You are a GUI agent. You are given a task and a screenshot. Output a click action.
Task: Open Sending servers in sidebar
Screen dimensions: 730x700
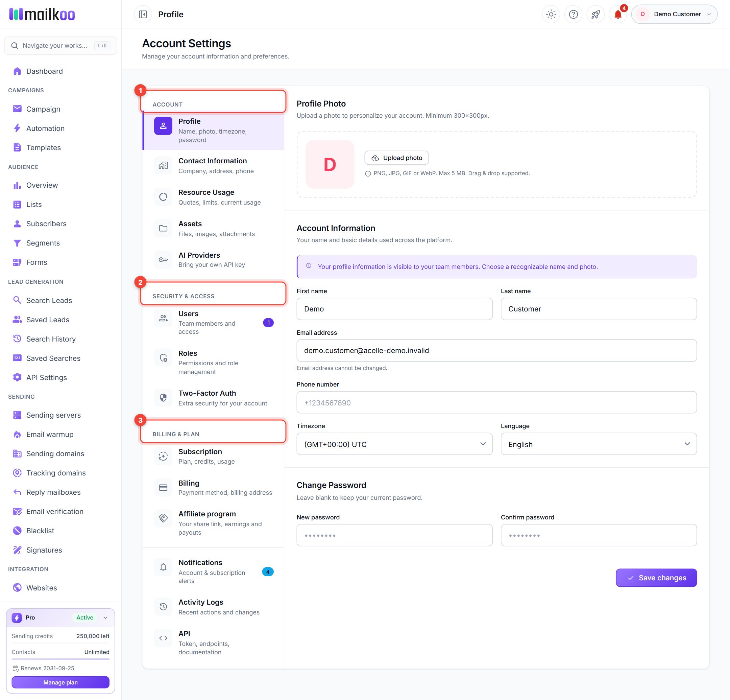point(53,415)
